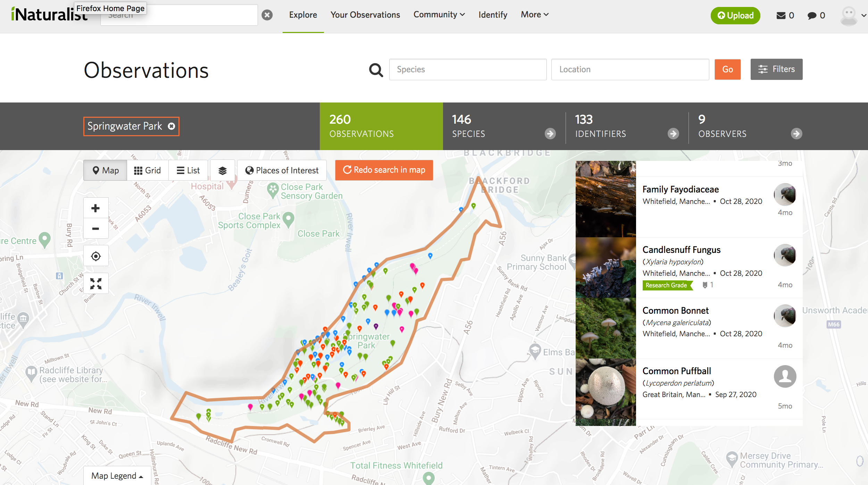Open notifications speech bubble icon
The height and width of the screenshot is (485, 868).
point(812,16)
